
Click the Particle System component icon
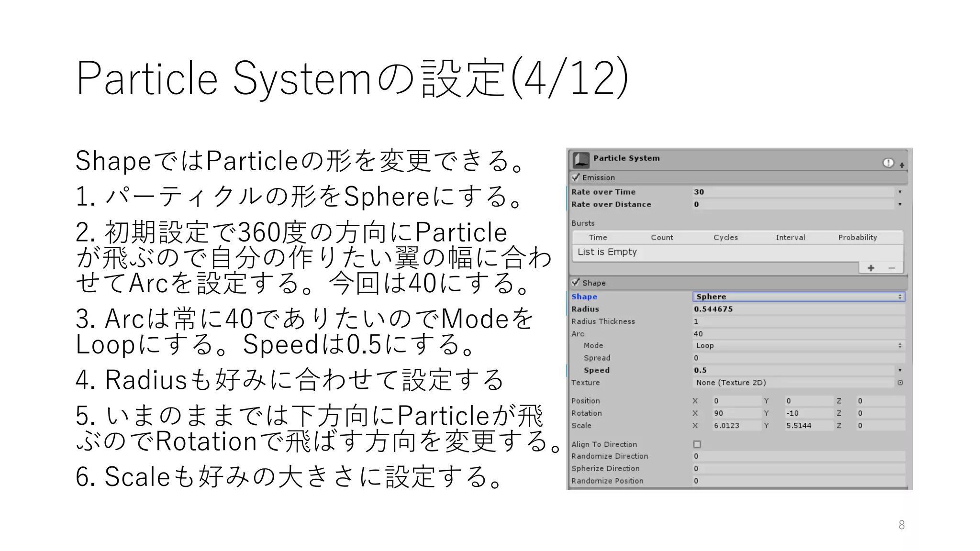[581, 160]
